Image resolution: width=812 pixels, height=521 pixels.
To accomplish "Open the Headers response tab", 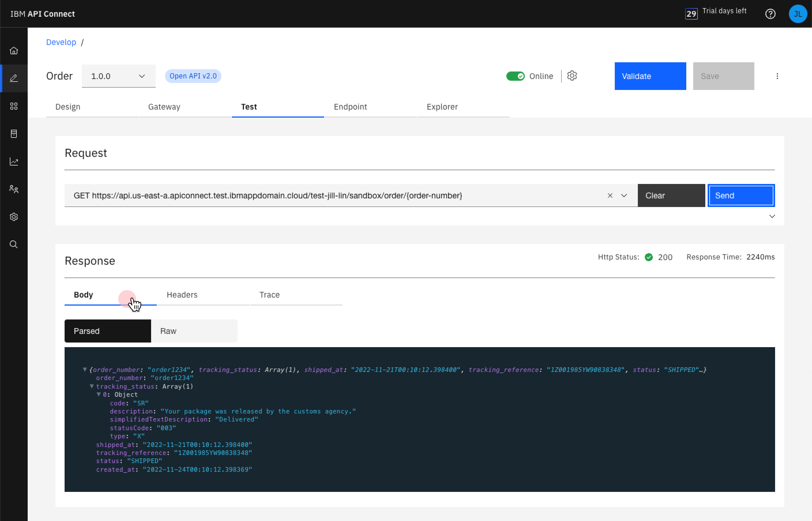I will point(182,295).
